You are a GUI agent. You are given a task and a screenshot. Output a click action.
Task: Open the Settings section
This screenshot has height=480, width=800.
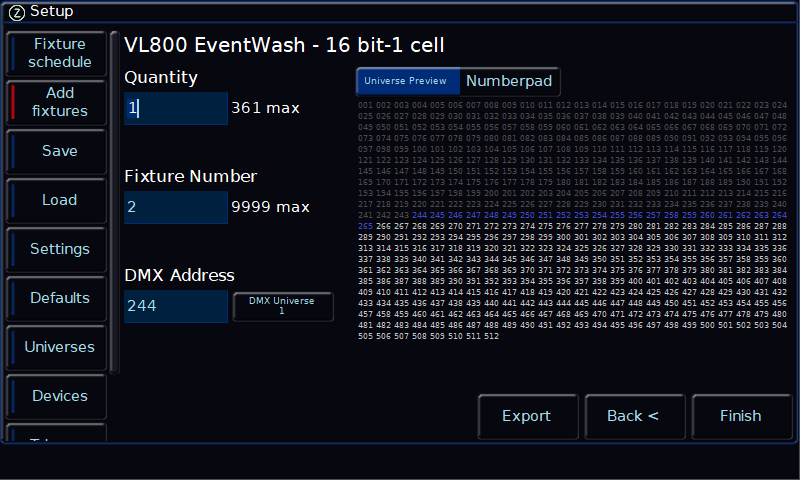point(56,249)
